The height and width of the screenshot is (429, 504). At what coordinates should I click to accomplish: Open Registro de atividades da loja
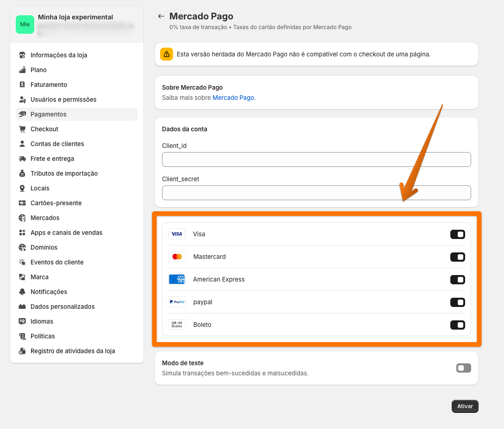coord(73,351)
